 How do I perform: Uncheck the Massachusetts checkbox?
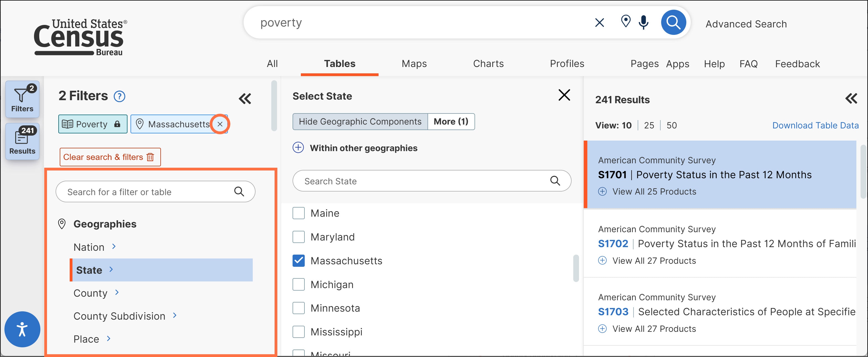coord(299,261)
